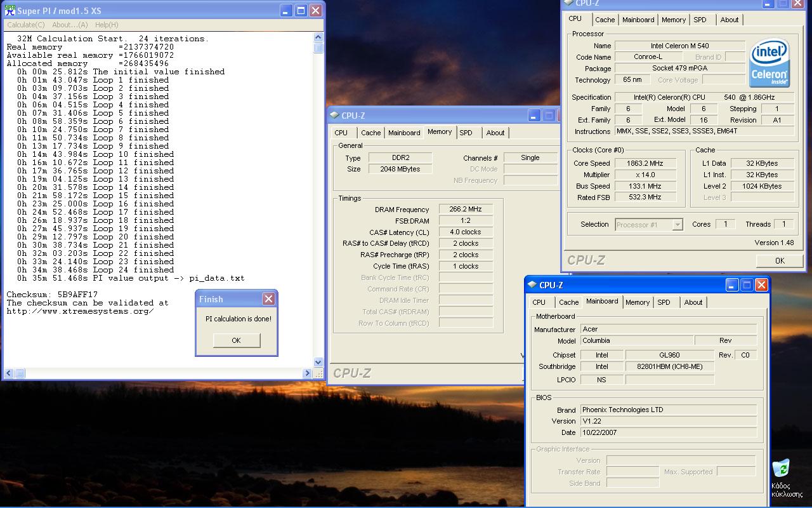Screen dimensions: 812x508
Task: Maximize the mainboard CPU-Z window
Action: click(747, 285)
